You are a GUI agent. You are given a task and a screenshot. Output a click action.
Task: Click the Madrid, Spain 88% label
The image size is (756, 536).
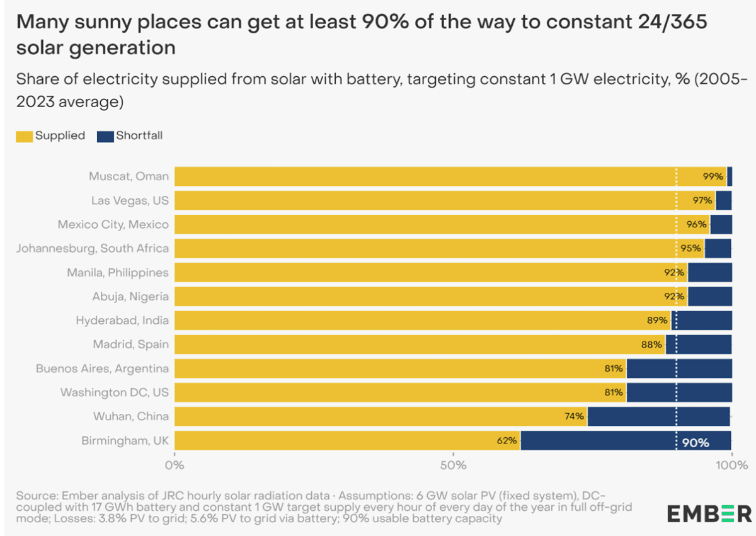(x=653, y=345)
